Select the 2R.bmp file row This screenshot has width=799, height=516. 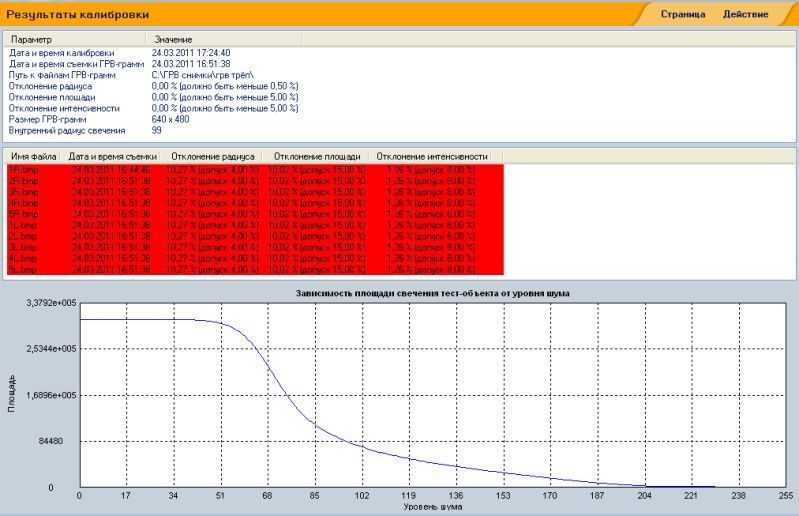(x=255, y=181)
